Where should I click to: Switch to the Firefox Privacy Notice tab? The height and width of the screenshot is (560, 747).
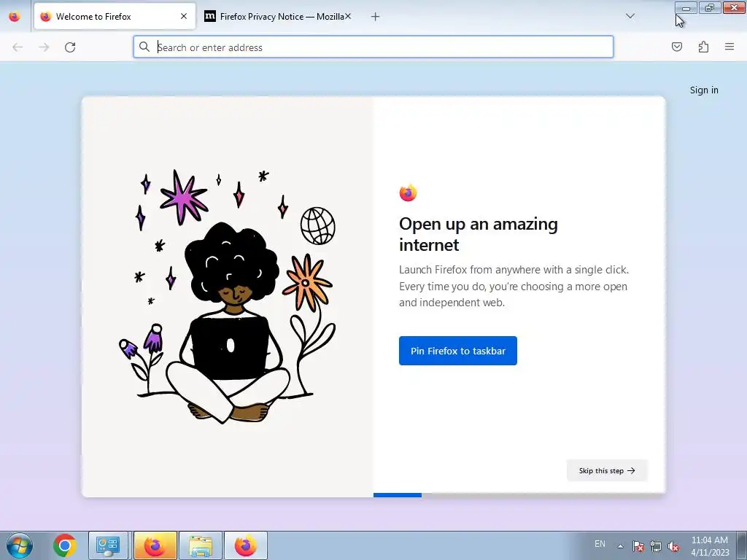coord(278,16)
